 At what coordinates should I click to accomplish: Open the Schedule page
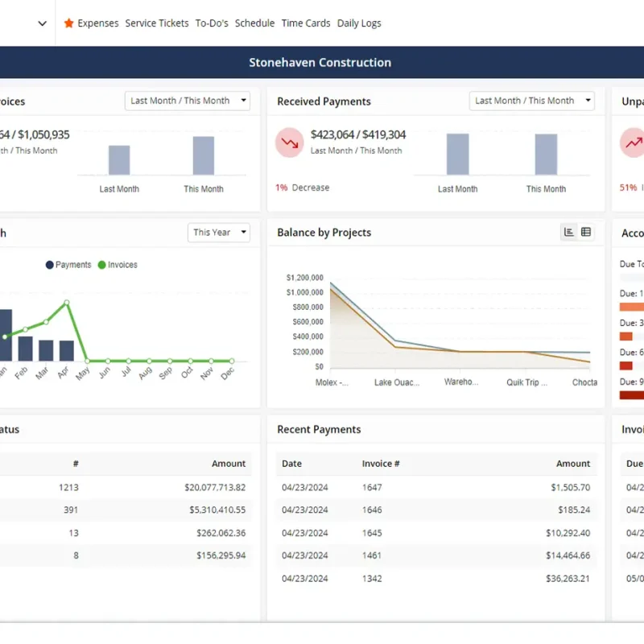coord(254,23)
